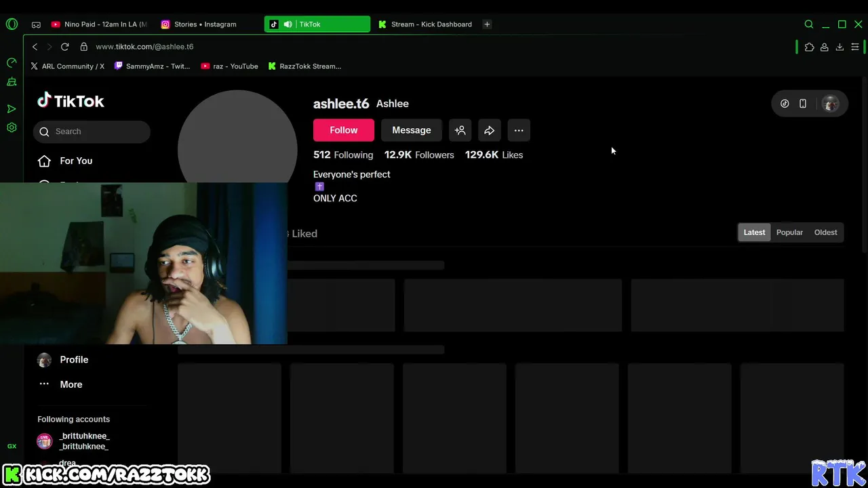Open the GX Control sidebar icon
This screenshot has width=868, height=488.
12,63
